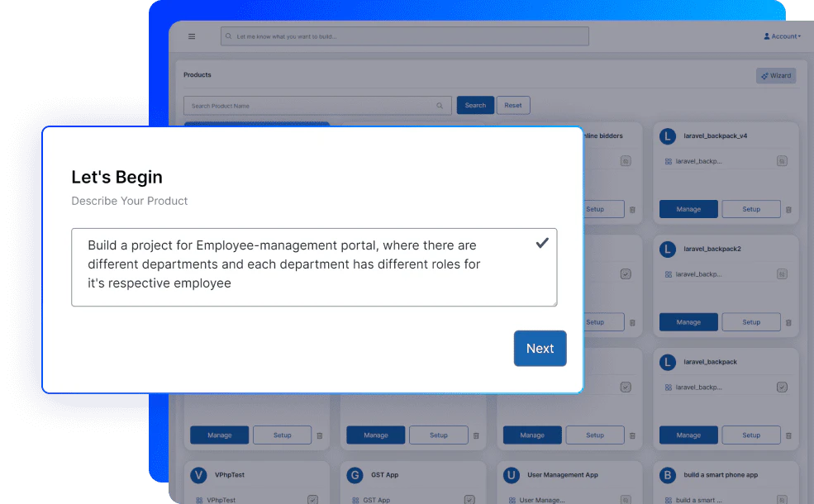
Task: Click the GST App avatar icon
Action: pos(354,475)
